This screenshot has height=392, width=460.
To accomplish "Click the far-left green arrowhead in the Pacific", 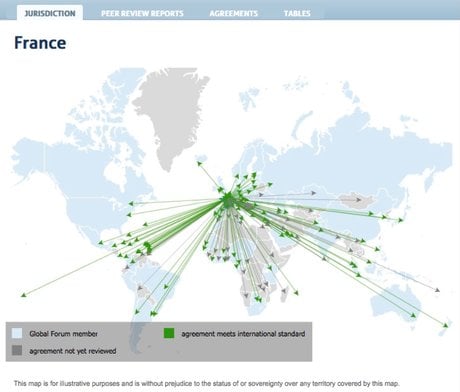I will click(x=23, y=295).
